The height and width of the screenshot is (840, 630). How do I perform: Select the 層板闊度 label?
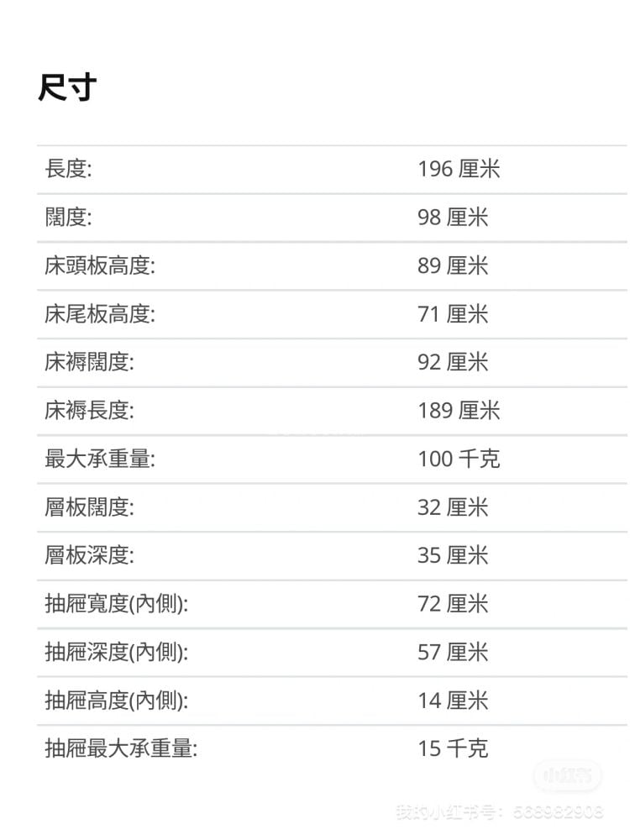click(x=90, y=507)
